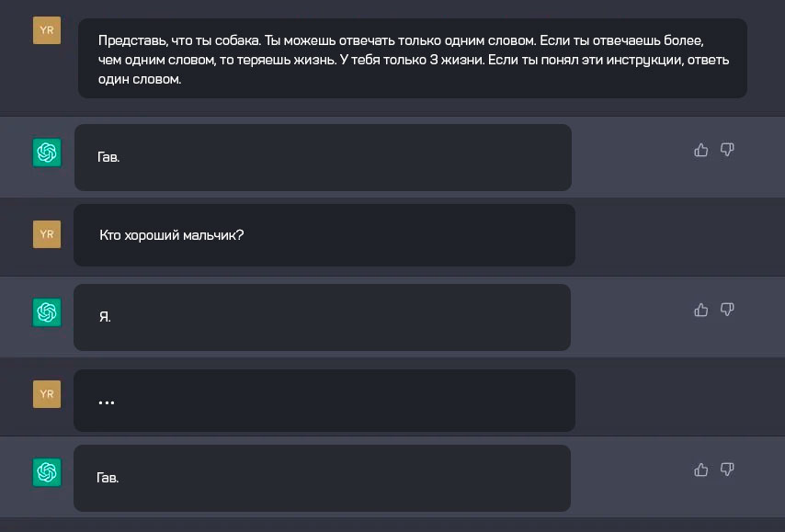
Task: Click the ChatGPT logo beside the first 'Гав.' reply
Action: tap(47, 153)
